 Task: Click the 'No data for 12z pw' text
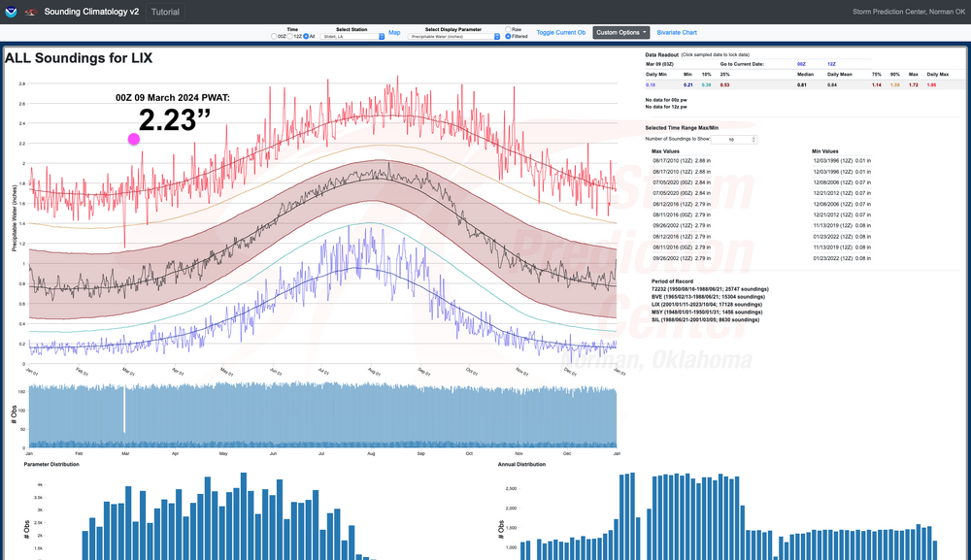666,107
